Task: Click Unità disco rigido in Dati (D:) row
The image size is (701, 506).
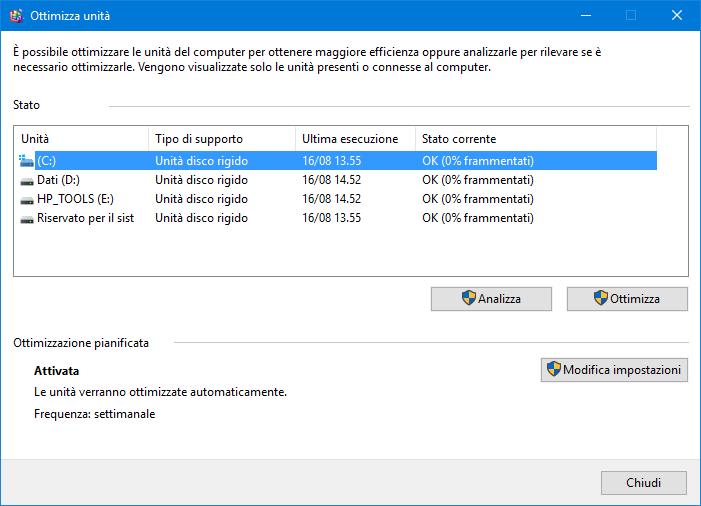Action: (x=201, y=180)
